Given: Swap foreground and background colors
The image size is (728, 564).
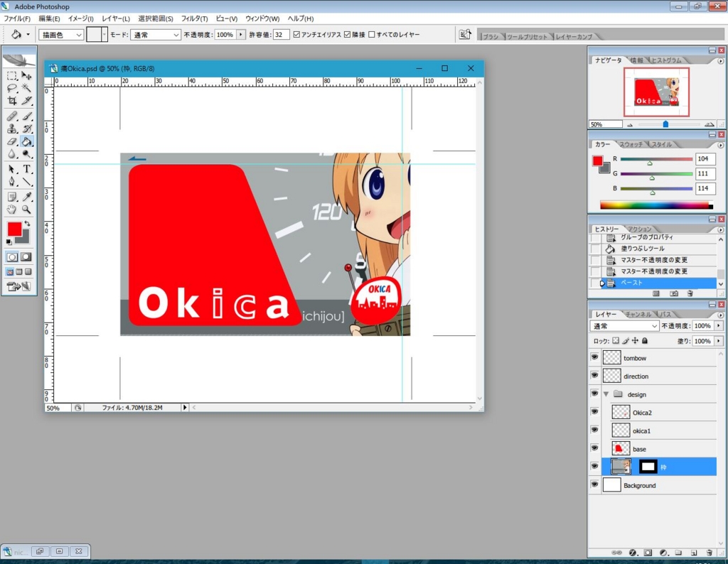Looking at the screenshot, I should click(28, 224).
